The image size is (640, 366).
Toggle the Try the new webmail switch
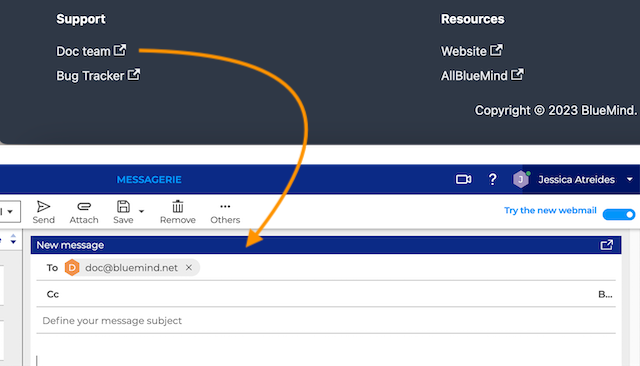[619, 214]
